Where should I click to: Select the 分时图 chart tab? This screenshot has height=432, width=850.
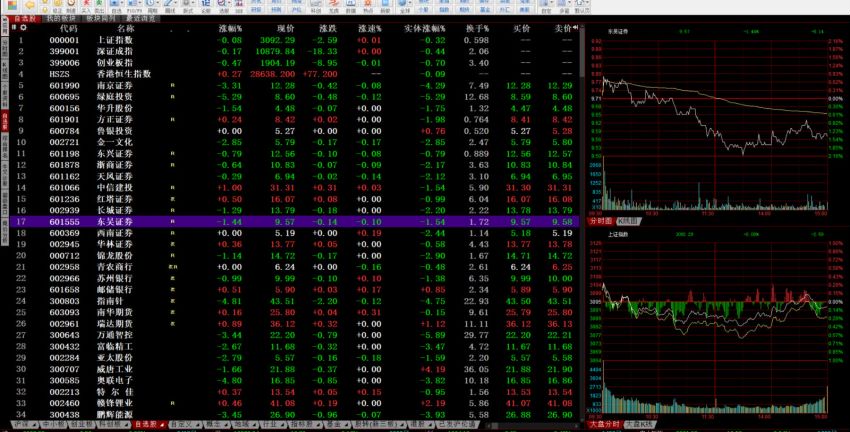pos(601,221)
